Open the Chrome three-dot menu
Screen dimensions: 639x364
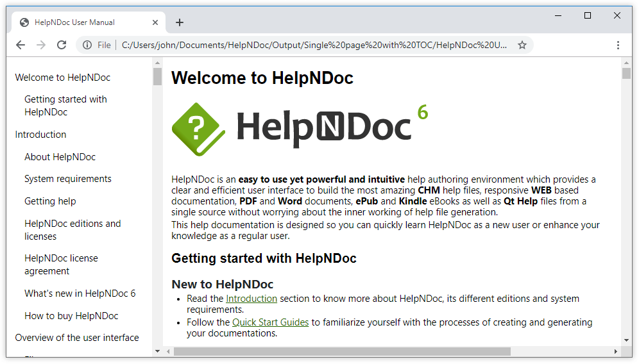[x=618, y=45]
